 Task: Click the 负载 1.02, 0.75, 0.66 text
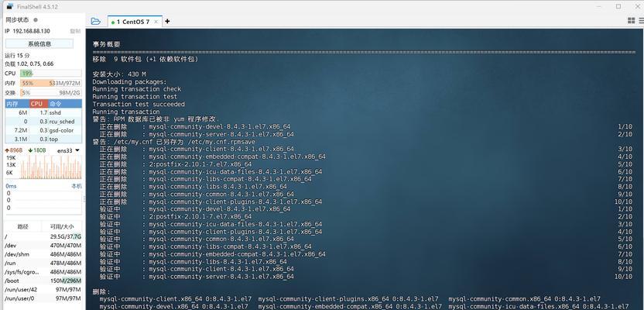[29, 64]
